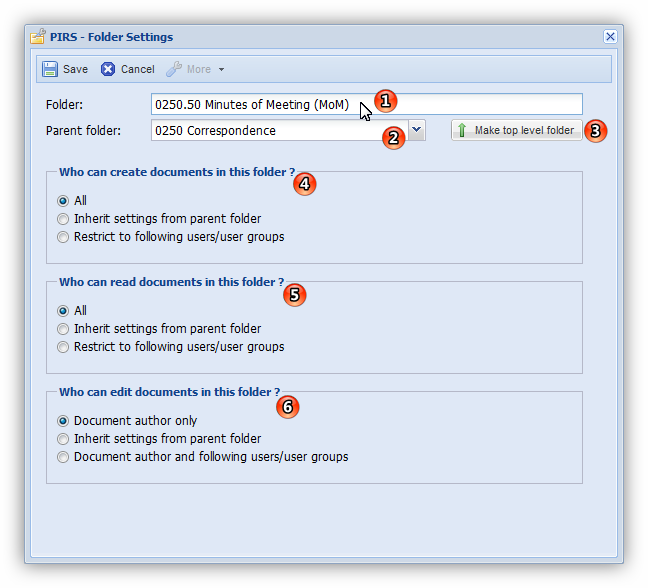
Task: Restrict document creation to following users/groups
Action: pyautogui.click(x=63, y=237)
